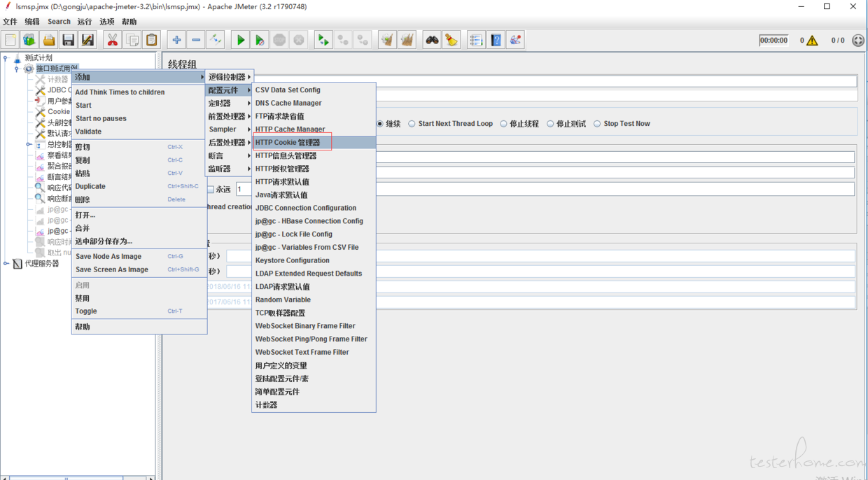
Task: Save the test plan with floppy icon
Action: tap(68, 40)
